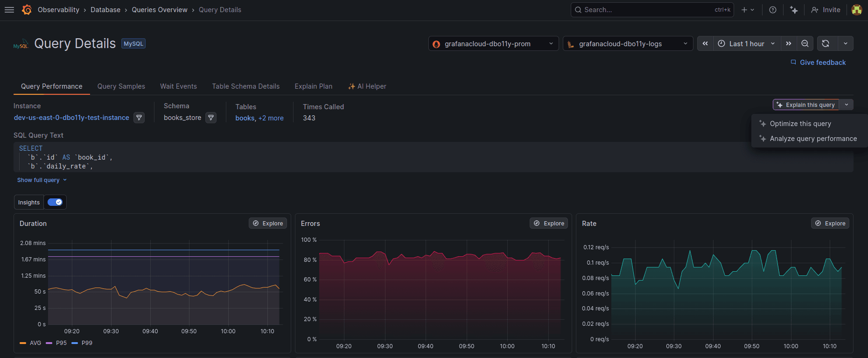Filter by books_store schema funnel icon
The image size is (868, 358).
[x=211, y=118]
